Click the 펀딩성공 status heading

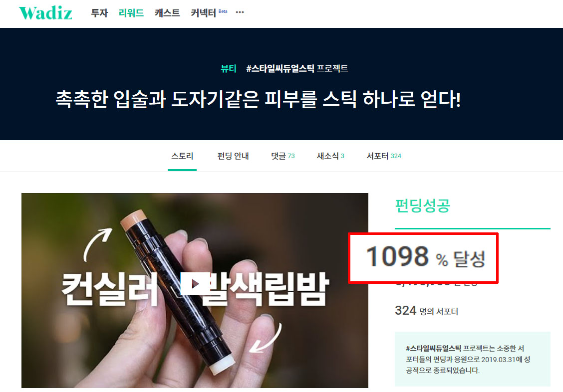[422, 205]
